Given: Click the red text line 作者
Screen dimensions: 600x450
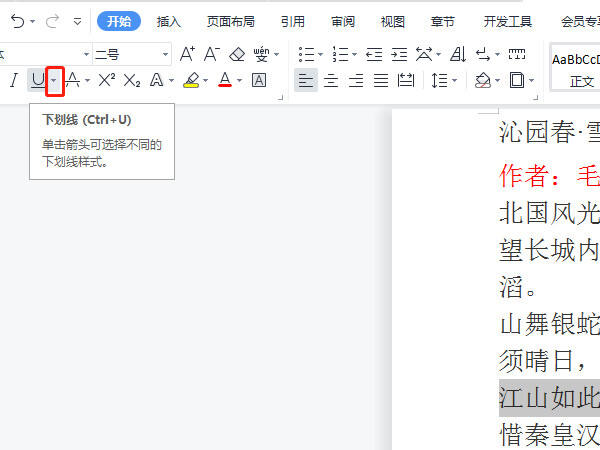Looking at the screenshot, I should 549,176.
